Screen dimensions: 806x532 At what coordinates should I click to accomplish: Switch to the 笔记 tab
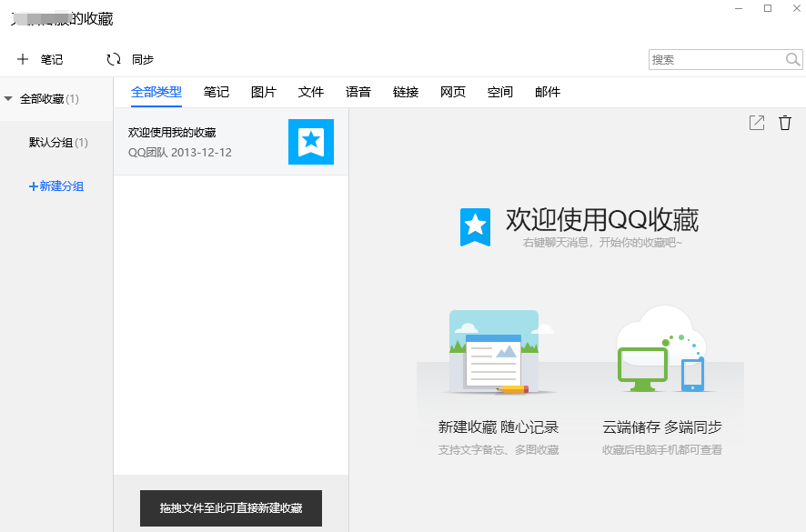217,92
